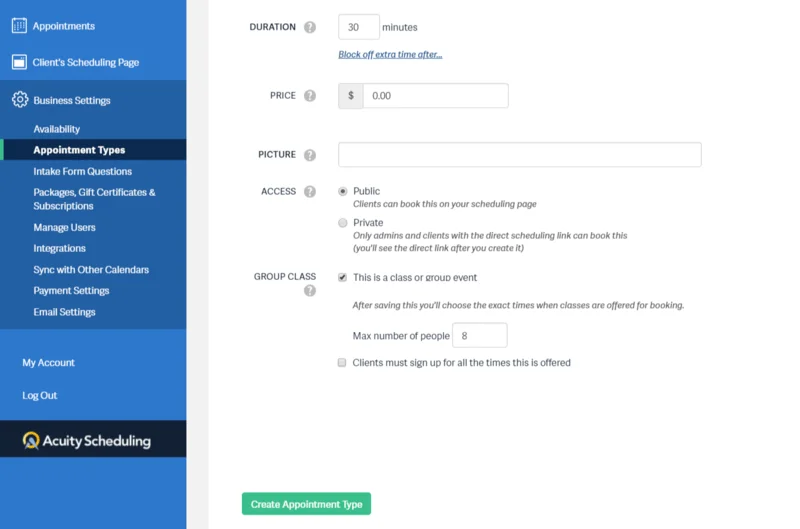Open Availability in the sidebar
Image resolution: width=800 pixels, height=529 pixels.
tap(56, 129)
